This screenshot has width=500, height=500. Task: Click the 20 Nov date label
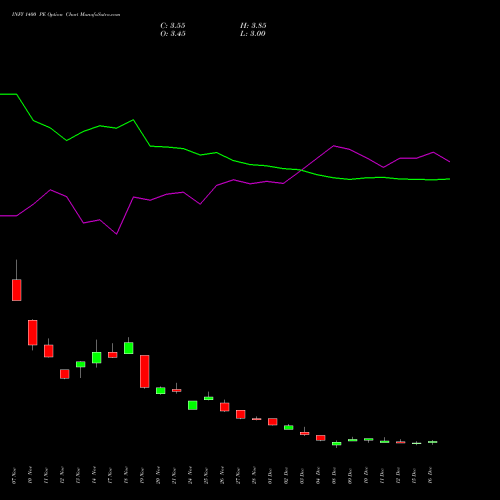tap(158, 476)
